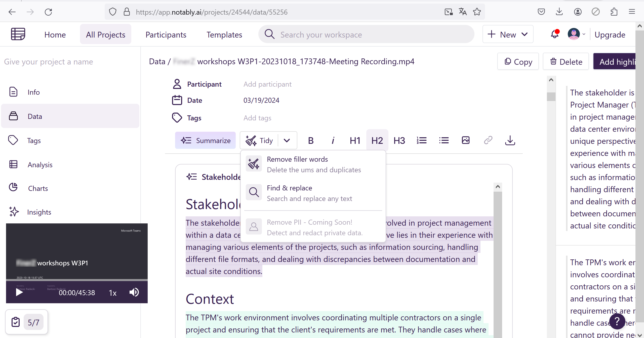Click the Copy button
Screen dimensions: 644x338
[x=518, y=61]
